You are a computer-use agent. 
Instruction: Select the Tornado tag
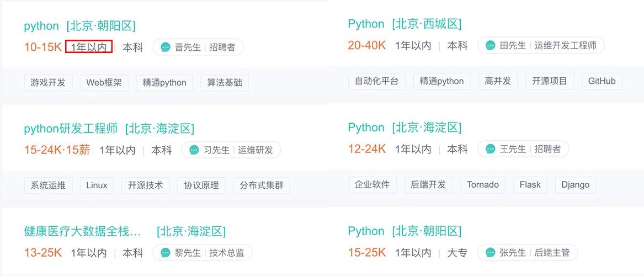point(483,185)
